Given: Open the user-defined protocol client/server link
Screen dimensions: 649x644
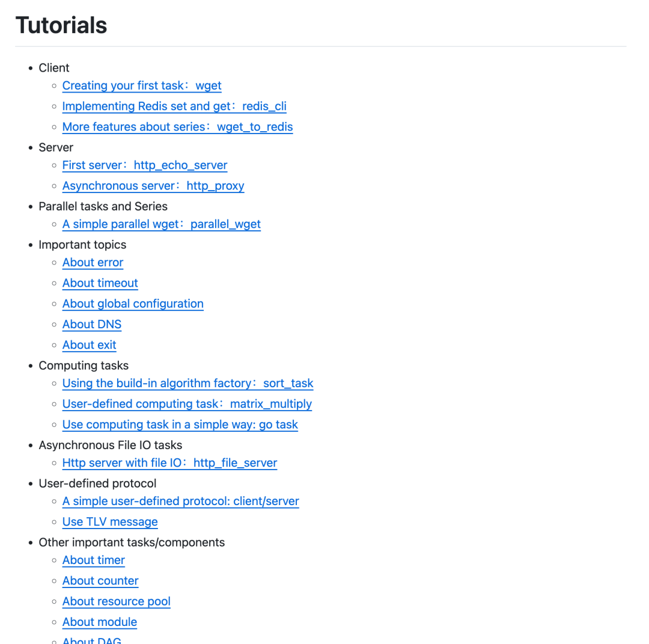Looking at the screenshot, I should click(180, 501).
